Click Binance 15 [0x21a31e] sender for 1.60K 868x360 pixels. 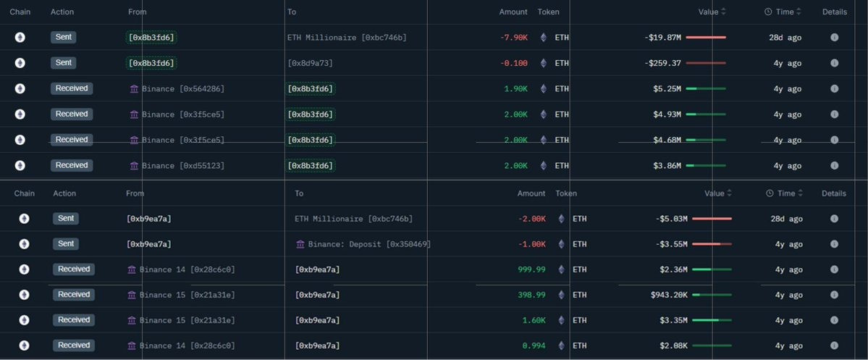[x=187, y=320]
